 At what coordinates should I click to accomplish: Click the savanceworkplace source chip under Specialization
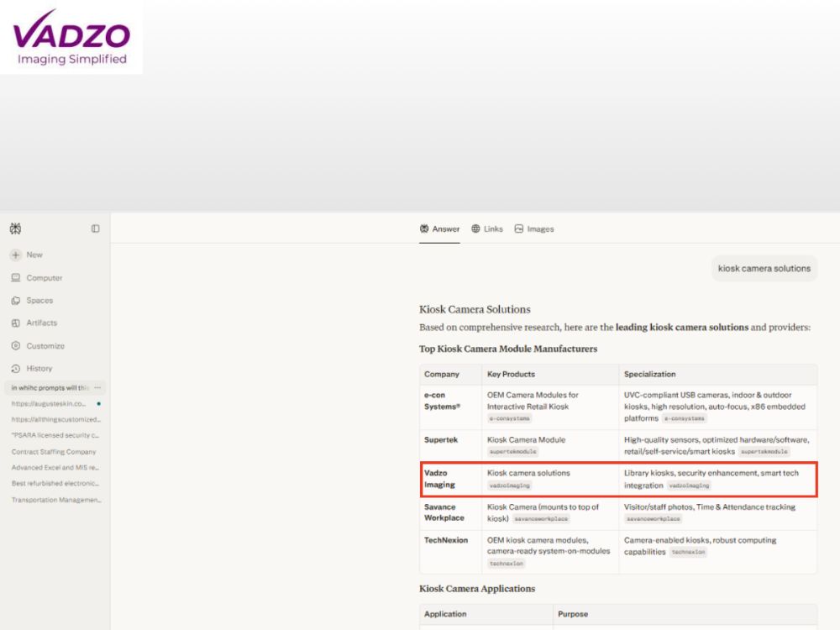653,518
